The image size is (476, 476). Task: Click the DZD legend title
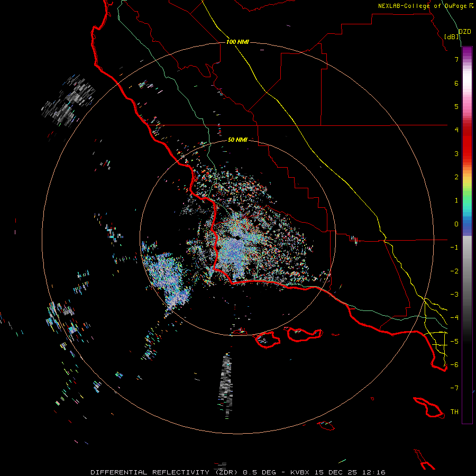pos(464,32)
